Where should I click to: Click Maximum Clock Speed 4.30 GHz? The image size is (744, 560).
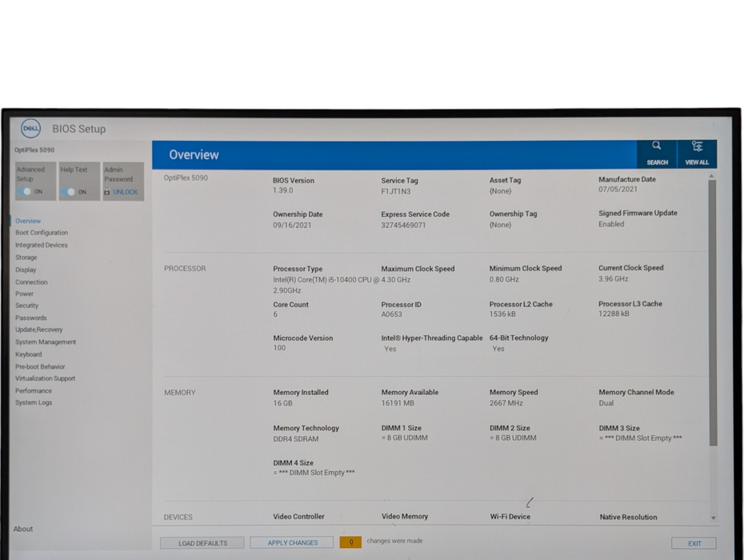396,279
